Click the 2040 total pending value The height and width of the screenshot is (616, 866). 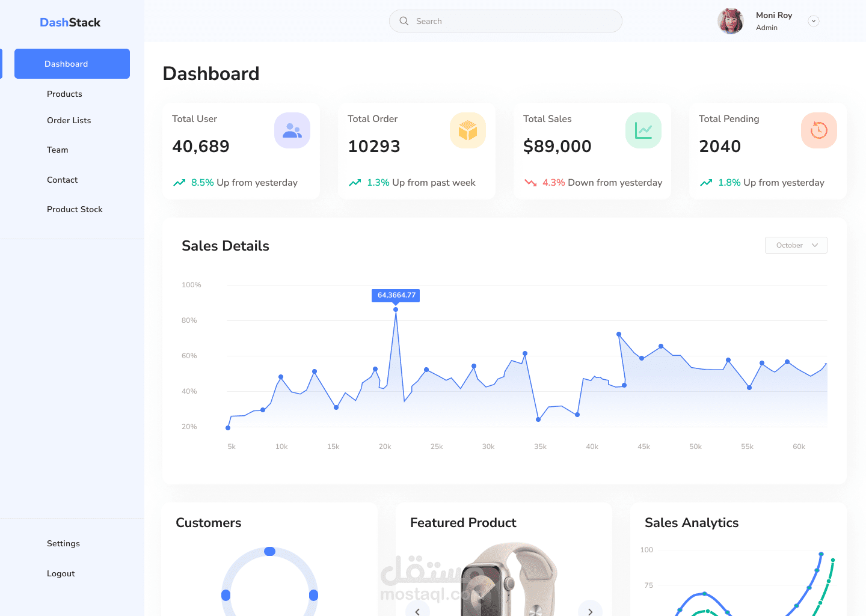(720, 146)
